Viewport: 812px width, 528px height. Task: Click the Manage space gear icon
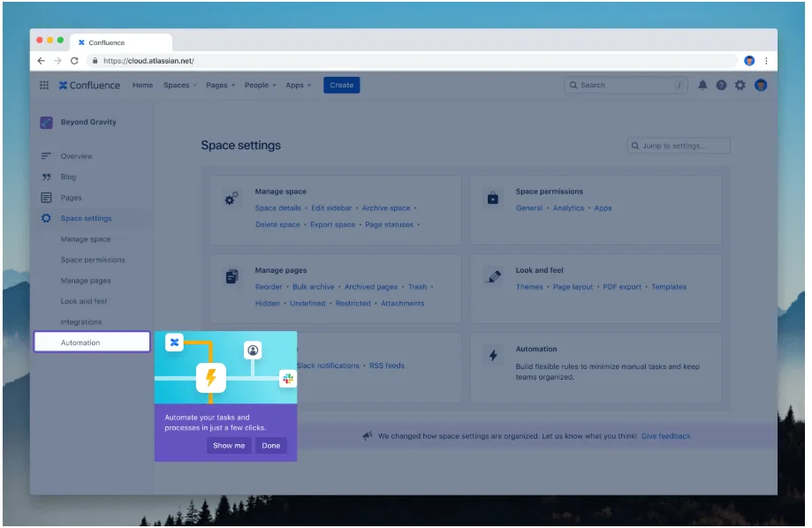[x=231, y=198]
